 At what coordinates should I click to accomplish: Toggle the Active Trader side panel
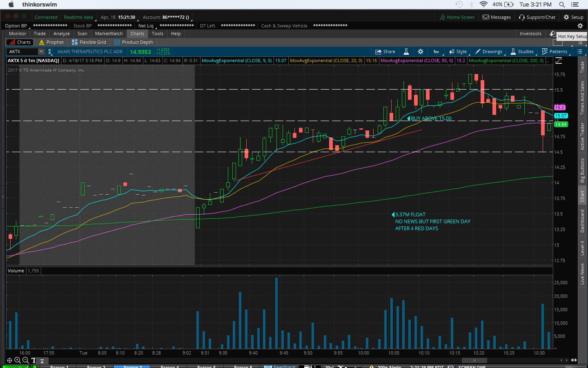tap(582, 136)
